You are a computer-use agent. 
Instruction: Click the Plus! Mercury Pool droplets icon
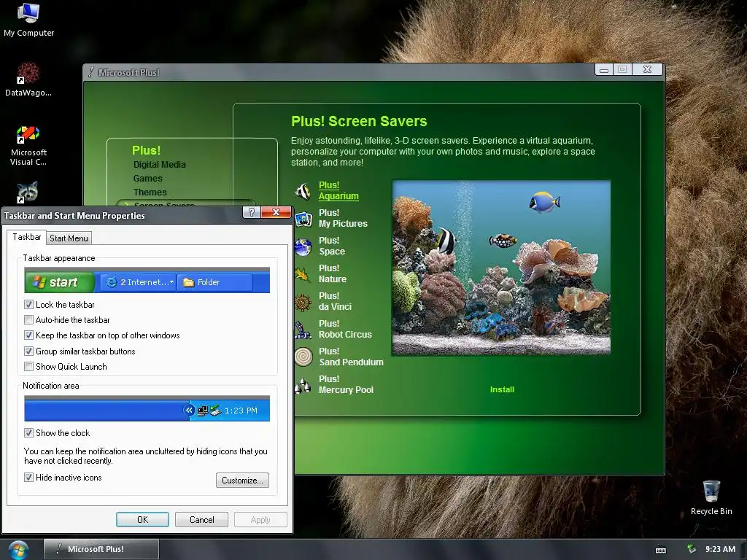303,385
